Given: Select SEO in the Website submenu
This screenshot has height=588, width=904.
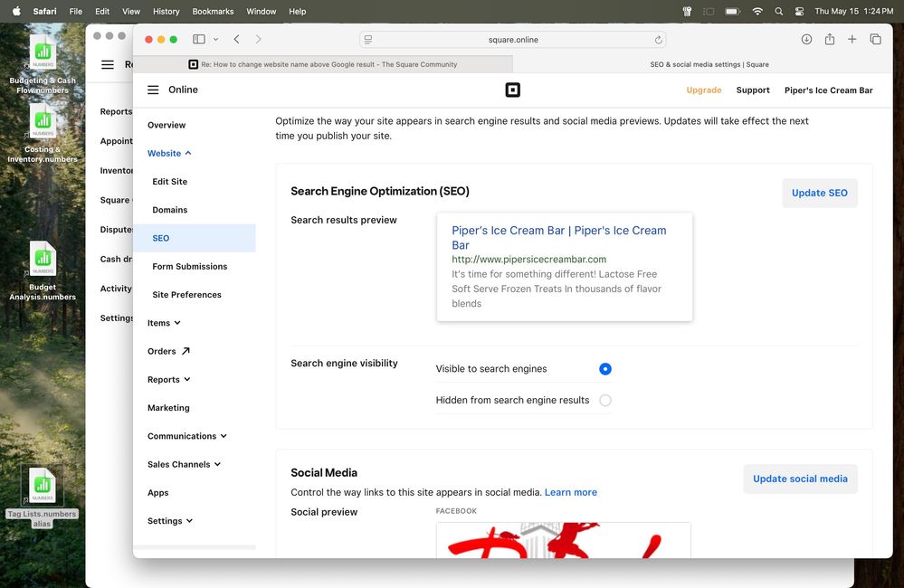Looking at the screenshot, I should click(x=195, y=238).
